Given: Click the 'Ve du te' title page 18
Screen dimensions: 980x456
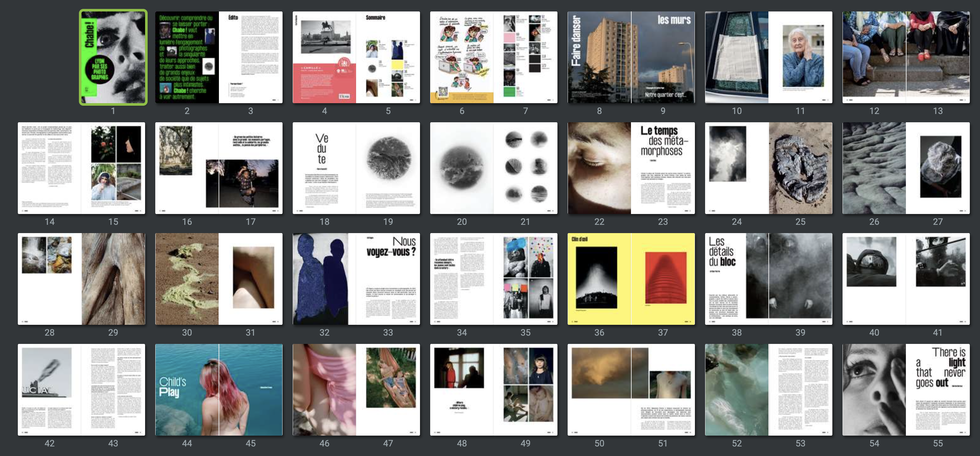Looking at the screenshot, I should pos(324,168).
